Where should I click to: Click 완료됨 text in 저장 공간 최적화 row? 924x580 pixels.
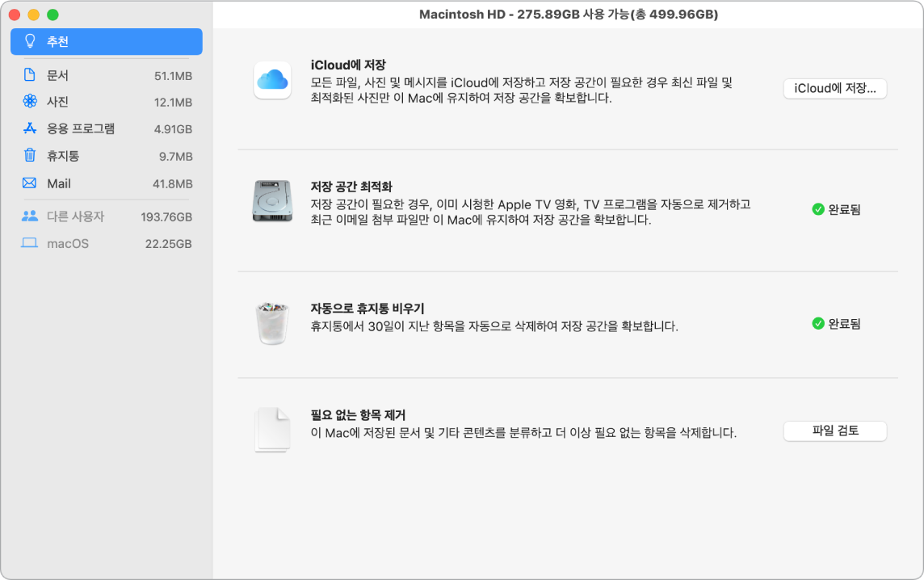tap(845, 209)
